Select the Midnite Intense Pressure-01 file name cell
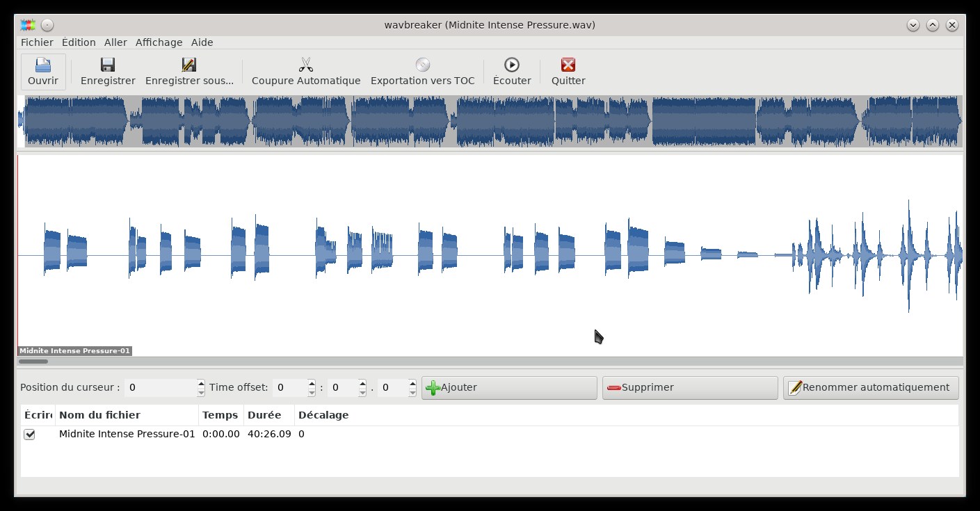The height and width of the screenshot is (511, 980). [x=127, y=435]
